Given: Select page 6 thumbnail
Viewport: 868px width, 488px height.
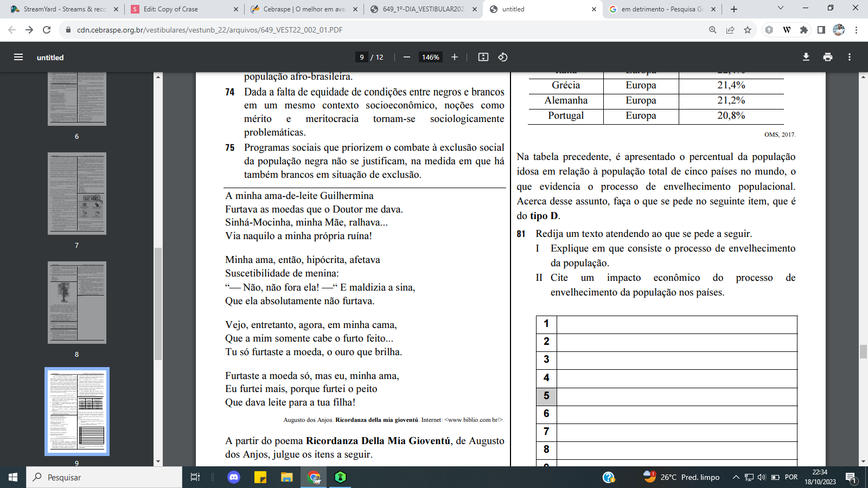Looking at the screenshot, I should tap(77, 98).
